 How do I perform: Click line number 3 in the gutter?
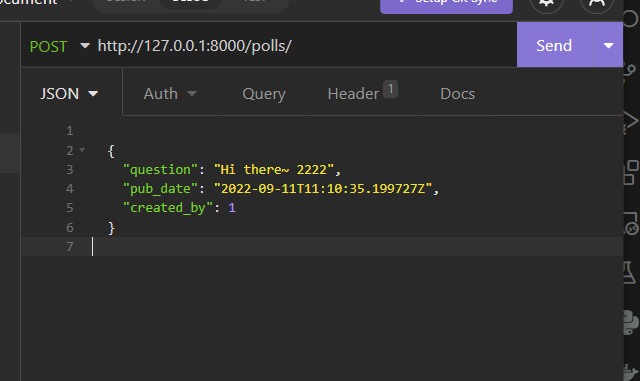[70, 169]
